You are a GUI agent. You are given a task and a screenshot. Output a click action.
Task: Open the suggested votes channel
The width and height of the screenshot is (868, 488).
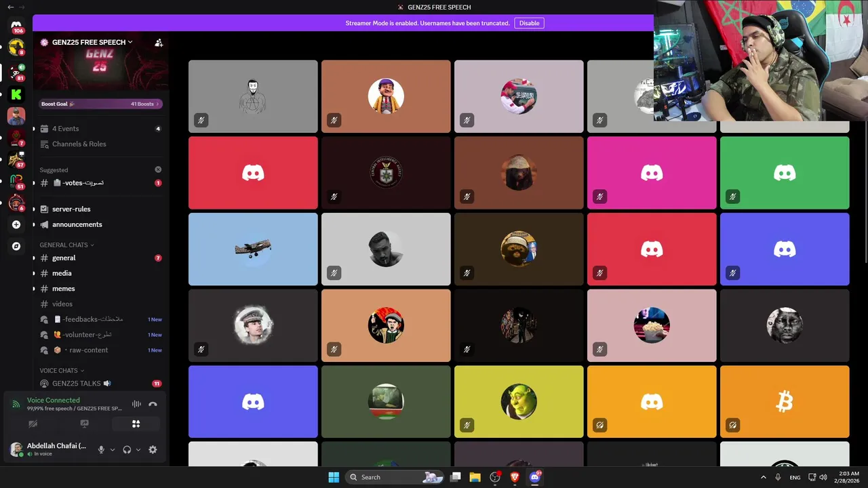(x=100, y=183)
